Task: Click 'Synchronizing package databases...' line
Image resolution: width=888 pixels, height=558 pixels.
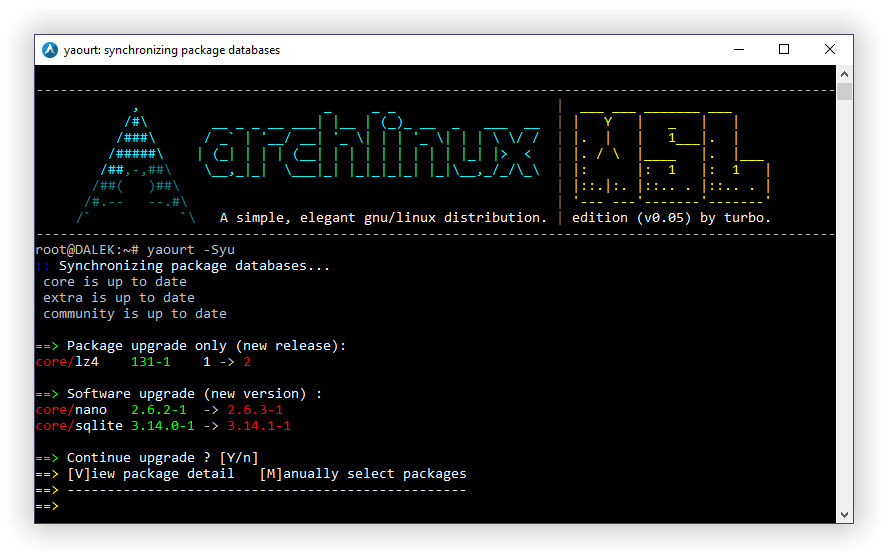Action: pyautogui.click(x=194, y=266)
